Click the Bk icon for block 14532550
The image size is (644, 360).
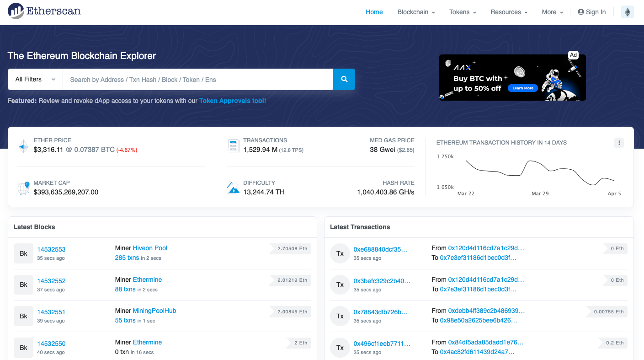click(x=23, y=348)
